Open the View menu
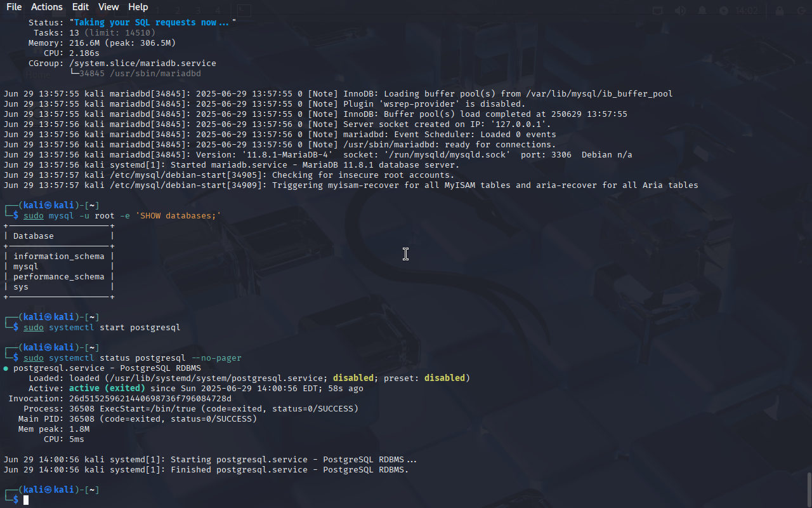 (108, 7)
